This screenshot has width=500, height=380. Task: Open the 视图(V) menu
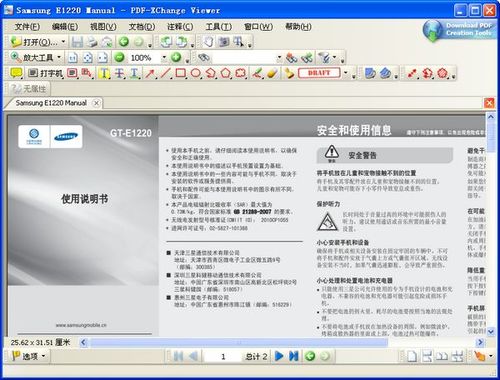click(103, 26)
